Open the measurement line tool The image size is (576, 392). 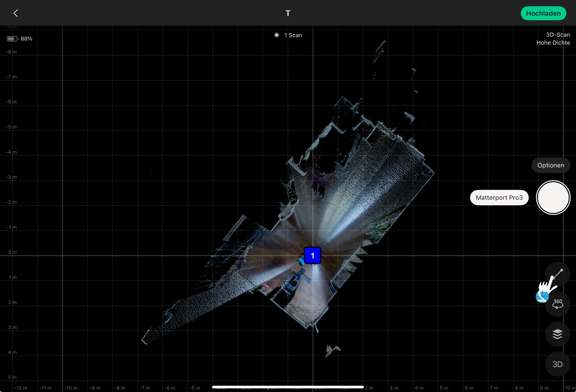click(557, 275)
